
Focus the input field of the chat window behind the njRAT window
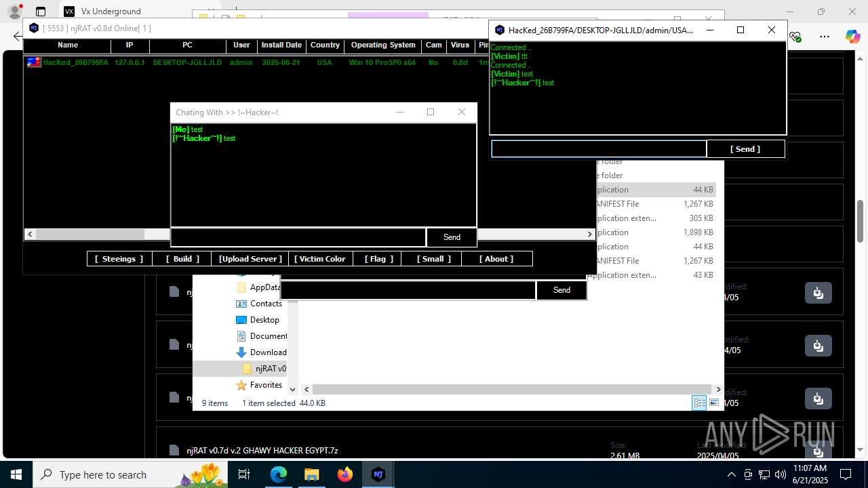[408, 290]
